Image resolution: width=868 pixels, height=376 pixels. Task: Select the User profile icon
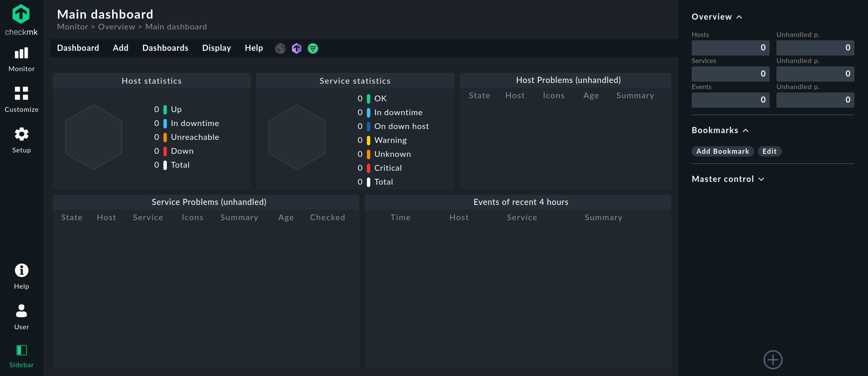point(21,311)
